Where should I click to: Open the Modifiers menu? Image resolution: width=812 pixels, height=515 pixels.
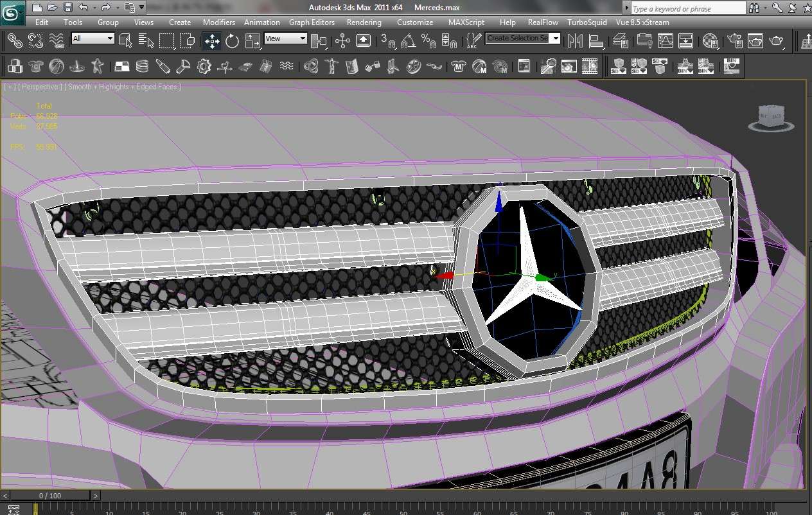(x=219, y=22)
